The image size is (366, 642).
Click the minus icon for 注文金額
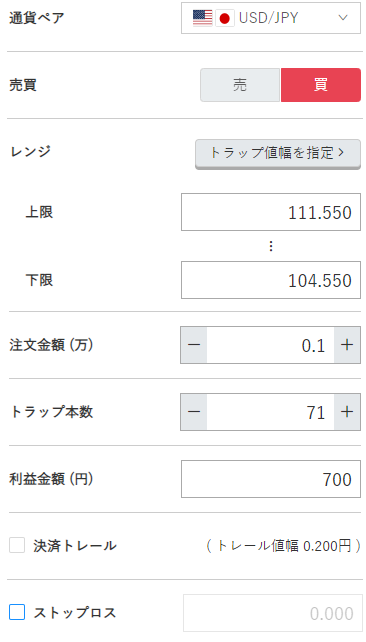(x=194, y=345)
